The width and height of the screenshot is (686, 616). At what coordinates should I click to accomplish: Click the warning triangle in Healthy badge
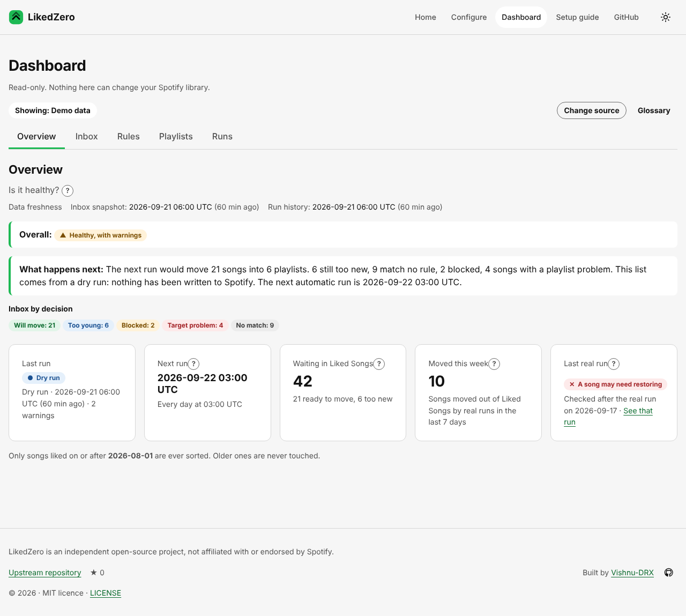point(63,235)
